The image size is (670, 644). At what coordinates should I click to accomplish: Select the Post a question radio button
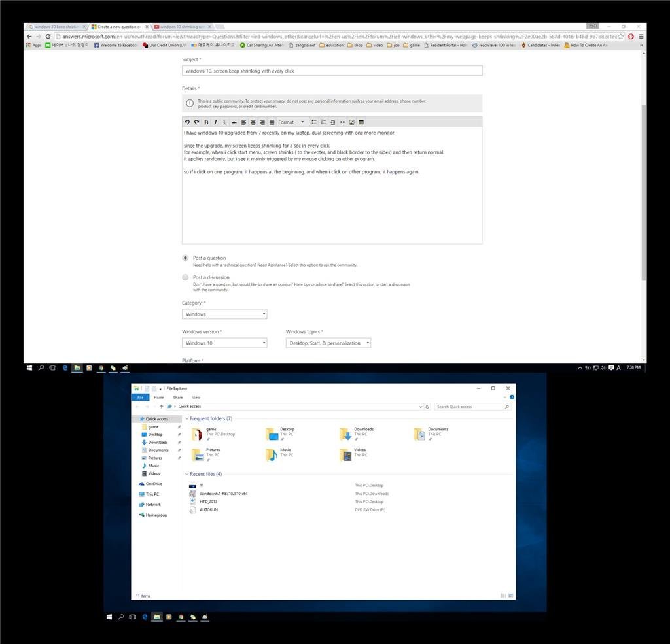pos(185,258)
